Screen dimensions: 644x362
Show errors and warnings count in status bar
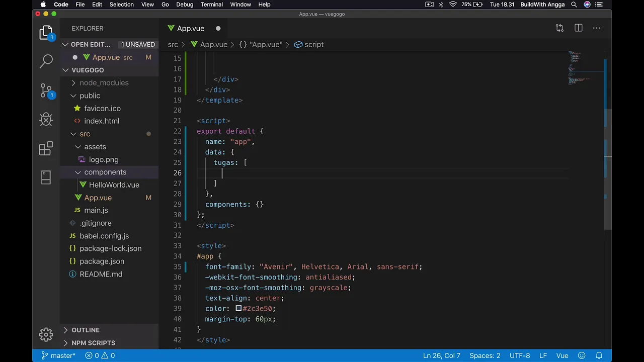[100, 355]
